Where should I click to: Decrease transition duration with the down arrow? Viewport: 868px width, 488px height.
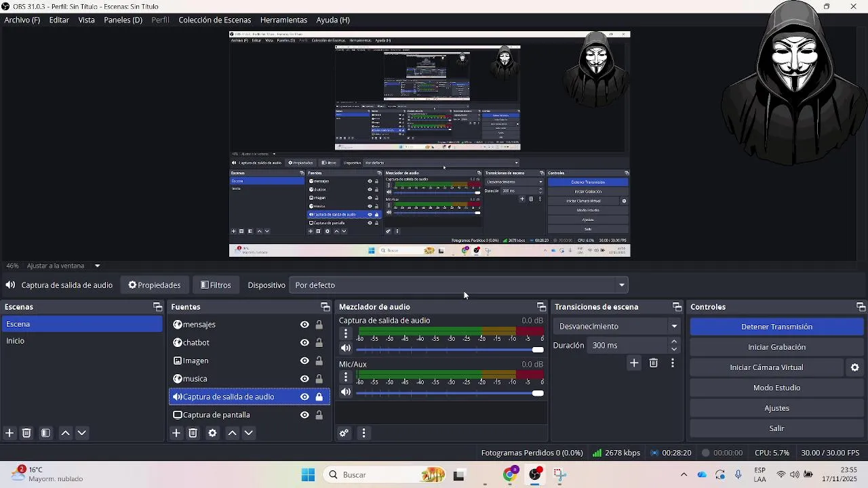click(674, 349)
